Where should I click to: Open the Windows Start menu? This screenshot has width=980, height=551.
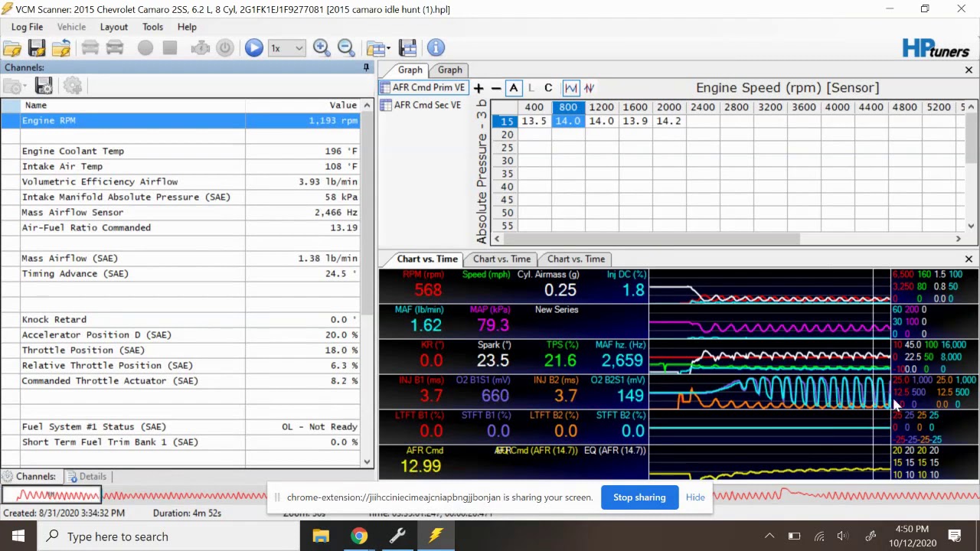pos(18,536)
